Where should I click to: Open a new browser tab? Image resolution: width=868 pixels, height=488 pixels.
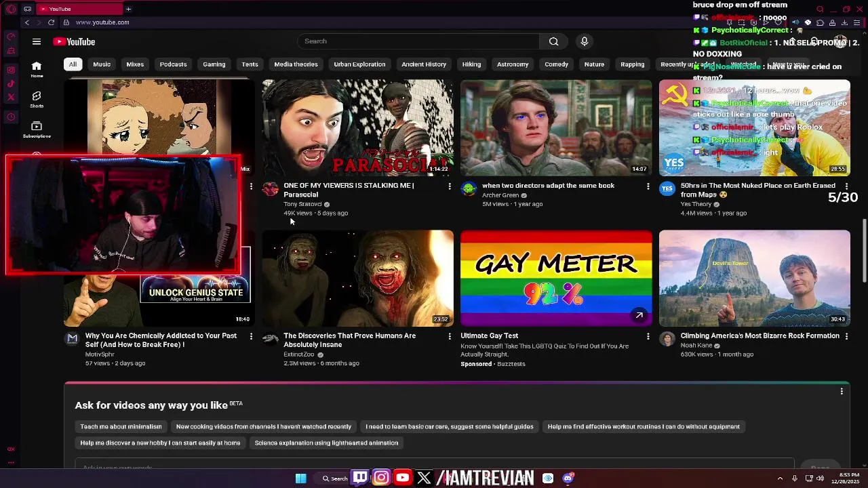pos(128,9)
